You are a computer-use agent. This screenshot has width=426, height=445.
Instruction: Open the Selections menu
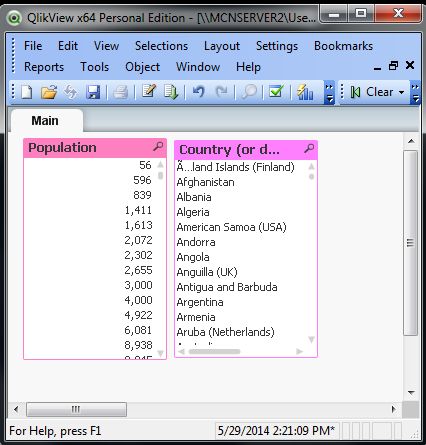pos(161,46)
